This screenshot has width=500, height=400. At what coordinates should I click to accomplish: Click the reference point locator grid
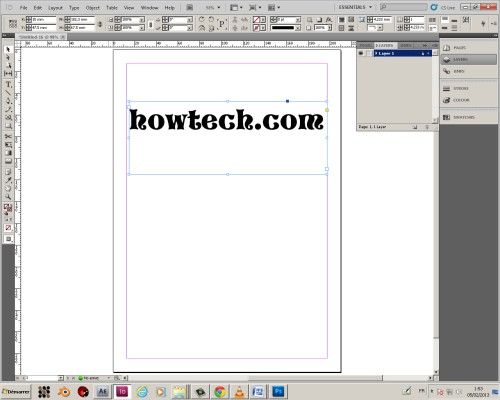[x=13, y=23]
